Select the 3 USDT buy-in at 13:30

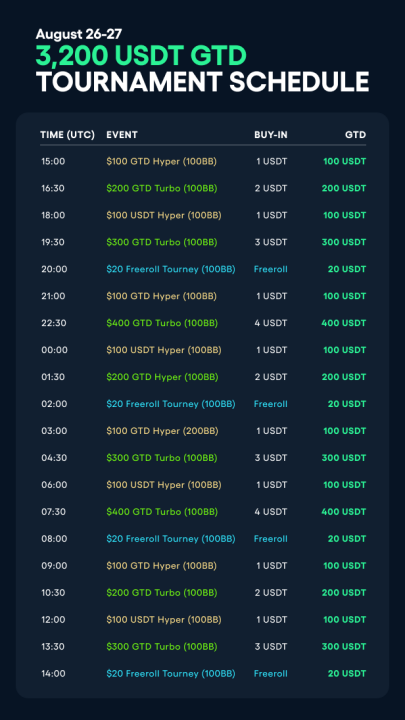point(272,647)
